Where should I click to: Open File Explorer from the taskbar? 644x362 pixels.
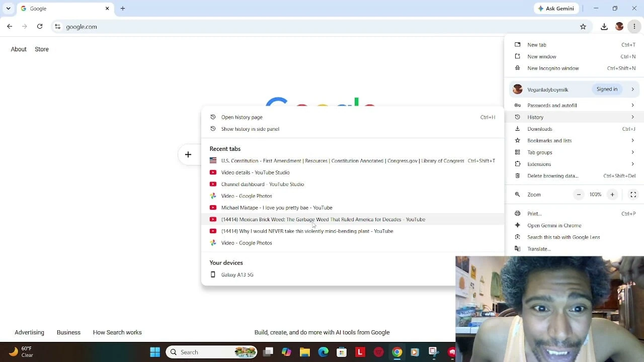[305, 352]
